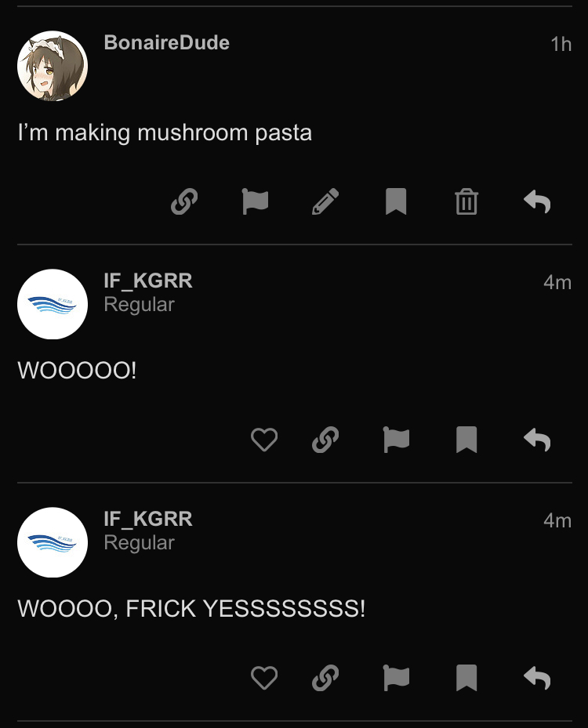Delete the mushroom pasta post via trash icon
Screen dimensions: 588x728
[466, 201]
